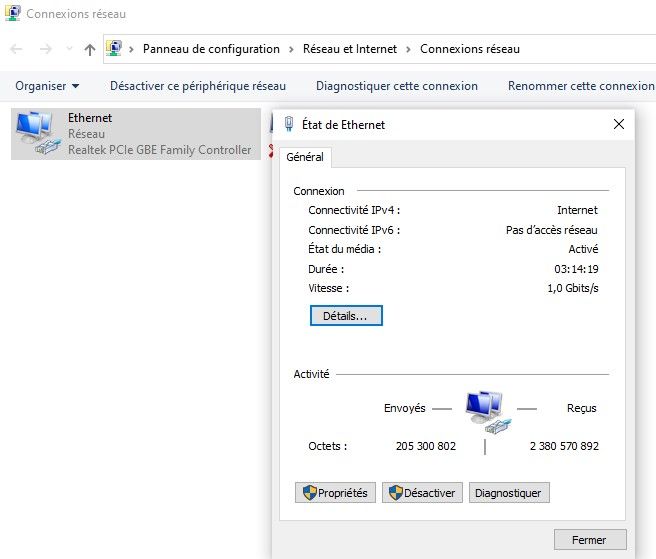Close the dialog with the Fermer button
Image resolution: width=656 pixels, height=559 pixels.
[x=589, y=540]
